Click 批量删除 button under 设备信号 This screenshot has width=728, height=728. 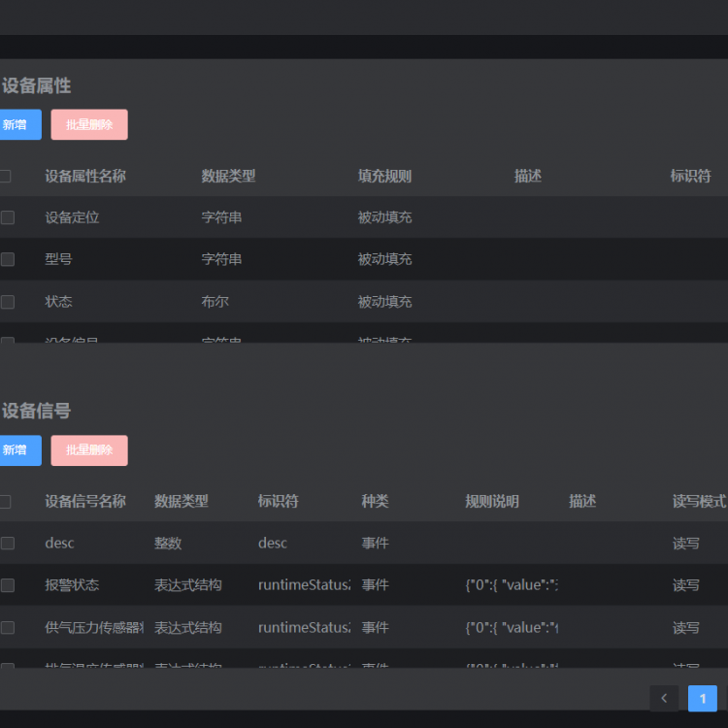point(89,450)
